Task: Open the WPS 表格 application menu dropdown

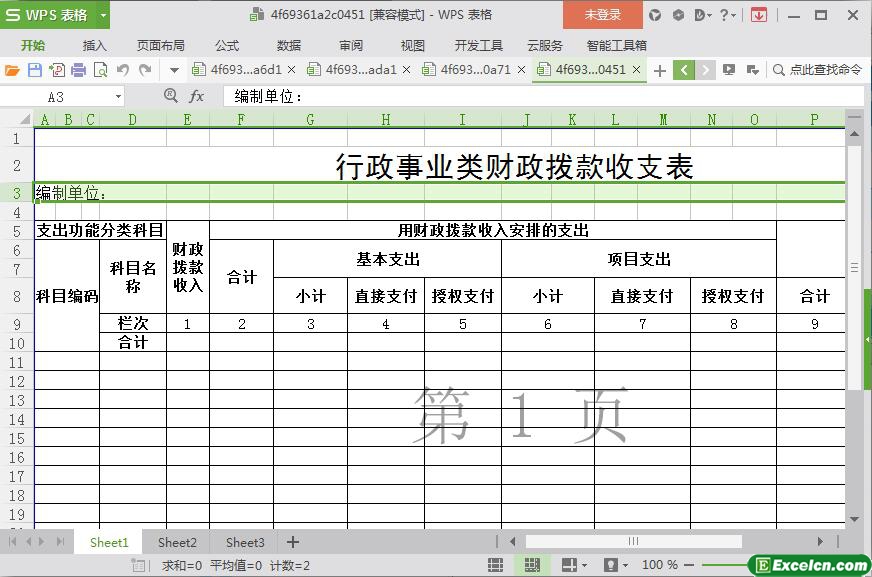Action: click(x=97, y=15)
